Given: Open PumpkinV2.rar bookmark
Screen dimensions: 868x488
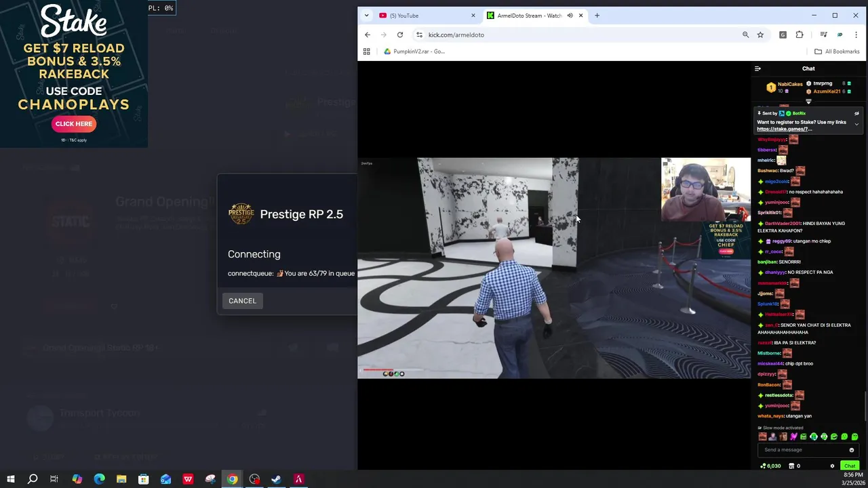Looking at the screenshot, I should pos(414,52).
